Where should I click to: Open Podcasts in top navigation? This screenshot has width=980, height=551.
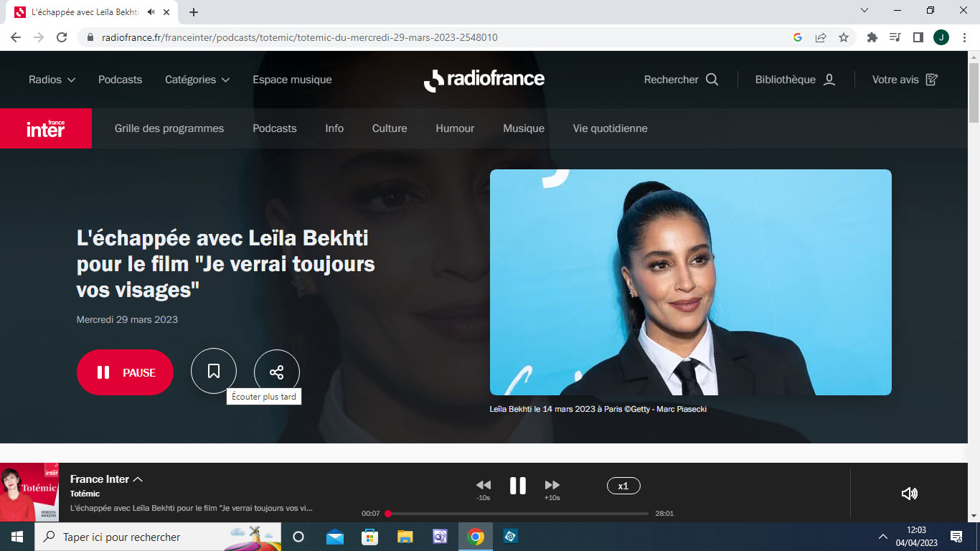point(120,80)
